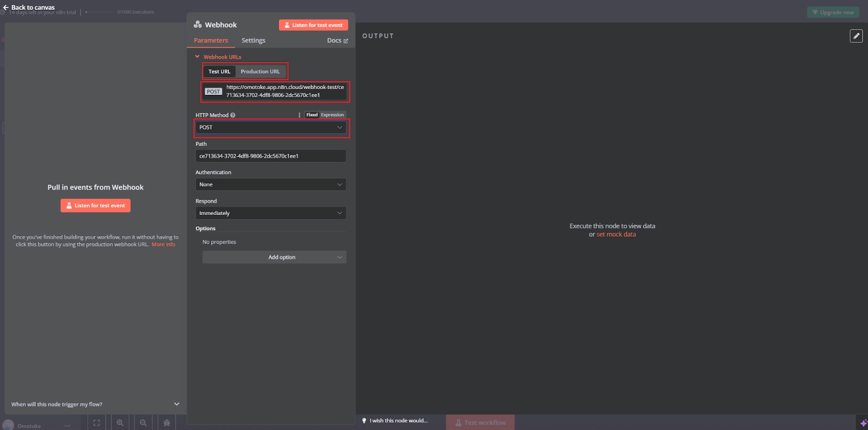Select the Test URL toggle

(x=220, y=72)
